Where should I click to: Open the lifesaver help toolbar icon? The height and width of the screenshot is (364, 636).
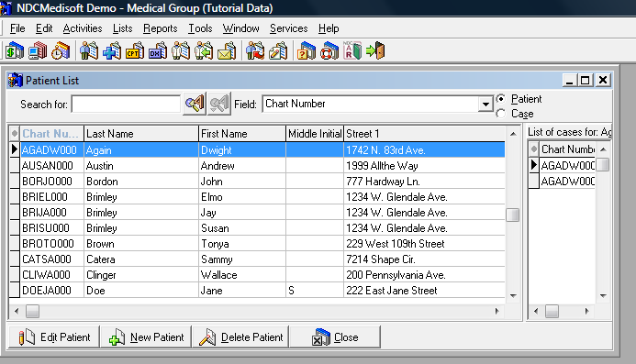click(329, 51)
